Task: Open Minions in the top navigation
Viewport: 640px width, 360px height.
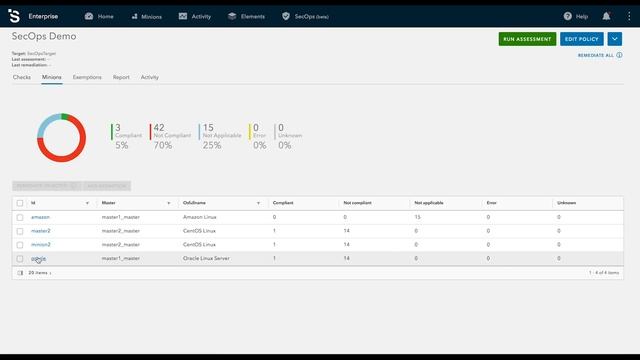Action: (151, 17)
